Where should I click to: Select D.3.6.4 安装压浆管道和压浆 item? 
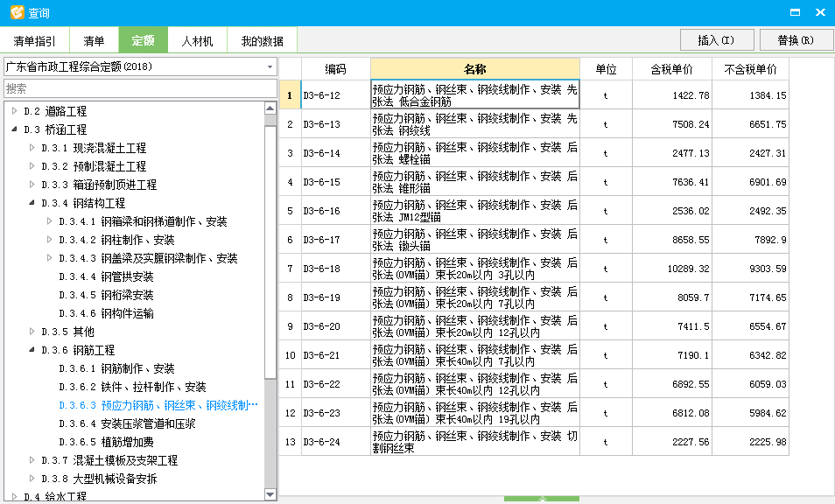(x=127, y=423)
